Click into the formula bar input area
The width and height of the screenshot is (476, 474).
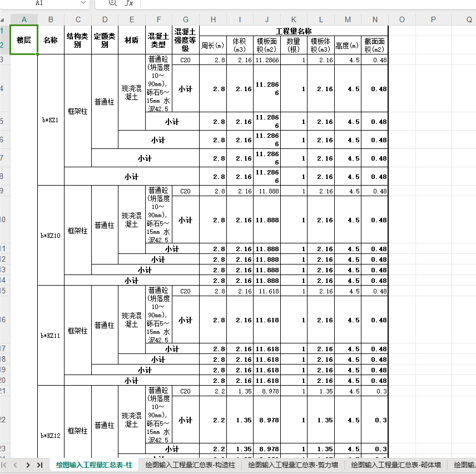308,3
